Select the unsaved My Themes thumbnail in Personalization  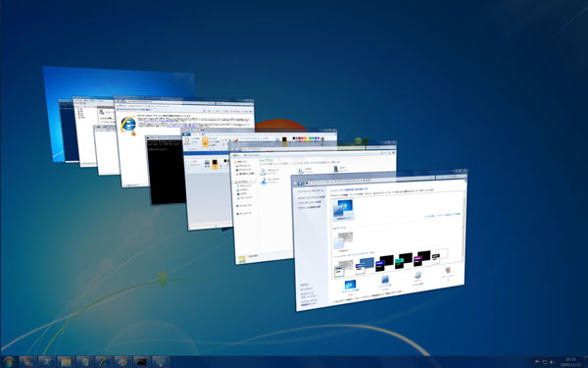[x=343, y=210]
